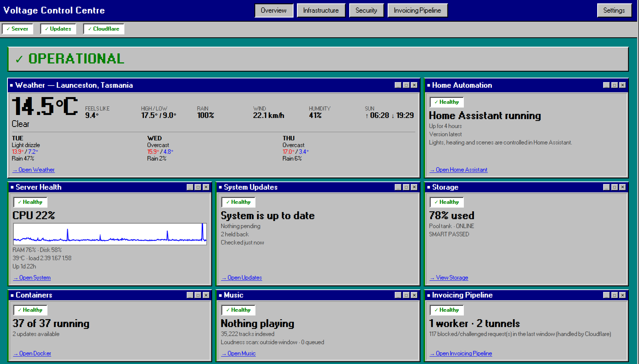Screen dimensions: 639x364
Task: Close the Music panel
Action: pos(414,295)
